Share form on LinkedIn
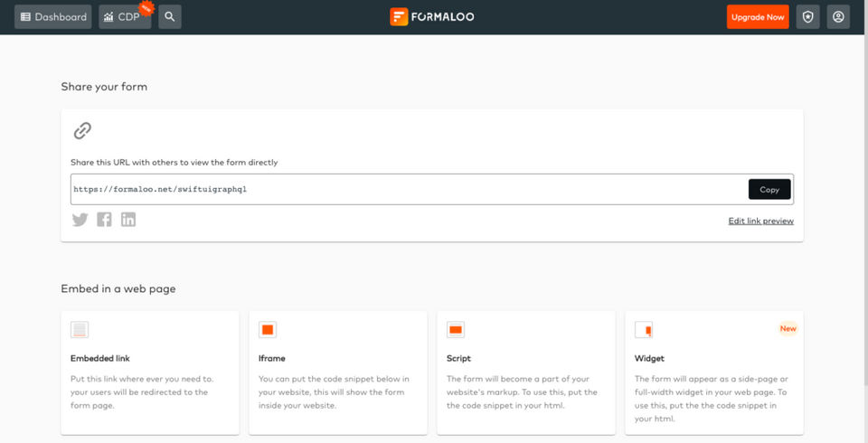The image size is (868, 443). pos(128,220)
